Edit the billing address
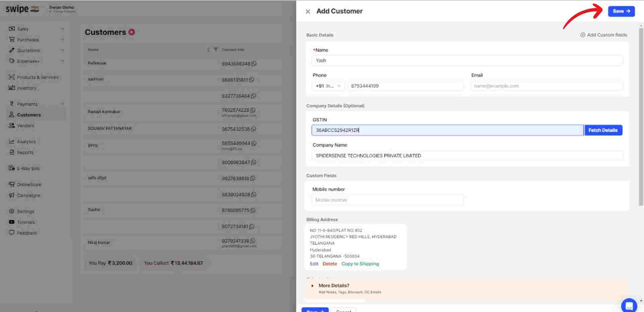The image size is (644, 312). coord(314,264)
